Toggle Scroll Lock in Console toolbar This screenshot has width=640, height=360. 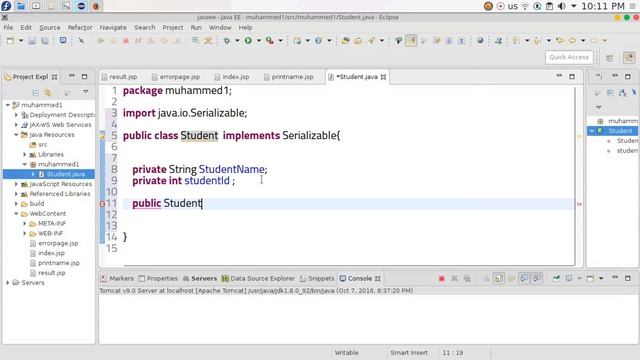click(499, 278)
